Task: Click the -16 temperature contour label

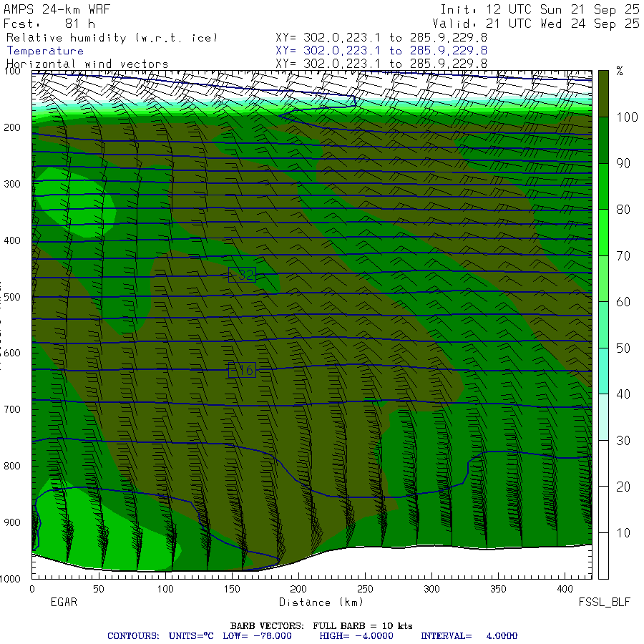Action: (x=242, y=370)
